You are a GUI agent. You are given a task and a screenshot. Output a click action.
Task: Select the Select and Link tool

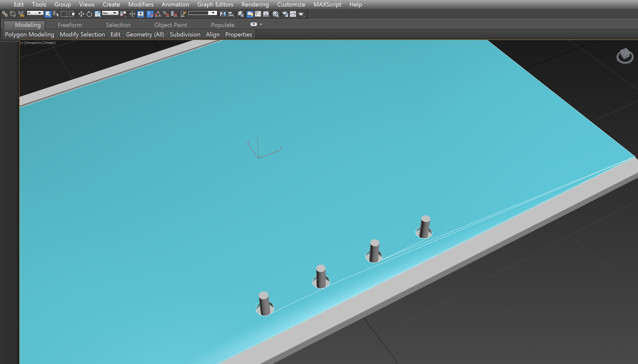[5, 14]
